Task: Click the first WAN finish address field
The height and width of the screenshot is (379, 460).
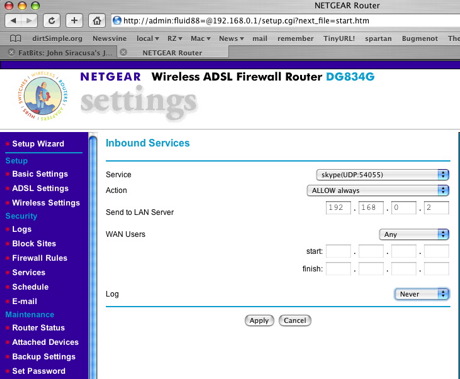Action: point(338,268)
